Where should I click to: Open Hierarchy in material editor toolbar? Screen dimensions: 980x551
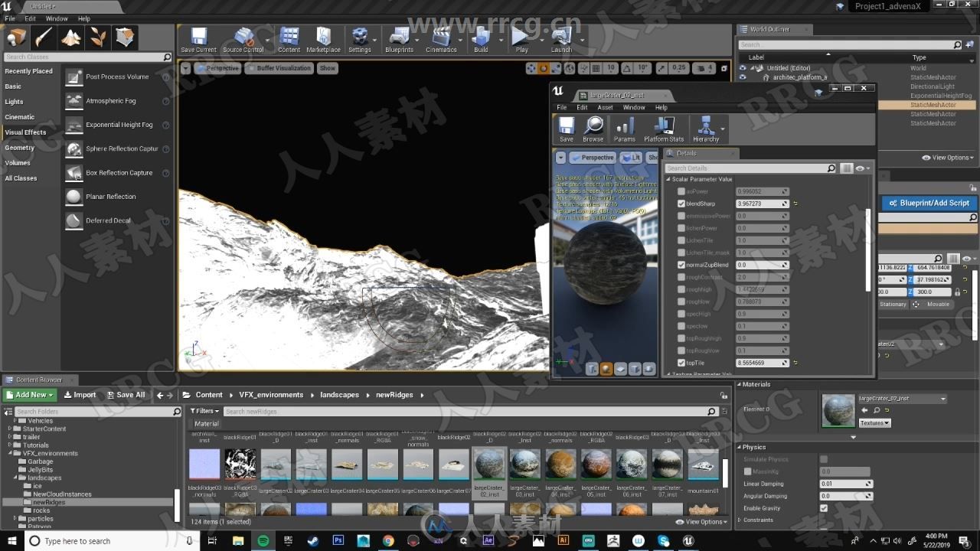(706, 129)
